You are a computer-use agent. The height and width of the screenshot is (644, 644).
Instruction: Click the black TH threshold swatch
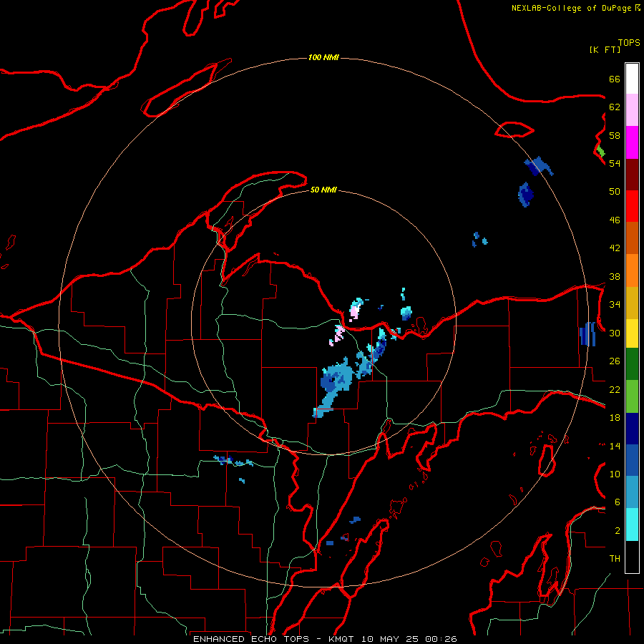tap(632, 557)
